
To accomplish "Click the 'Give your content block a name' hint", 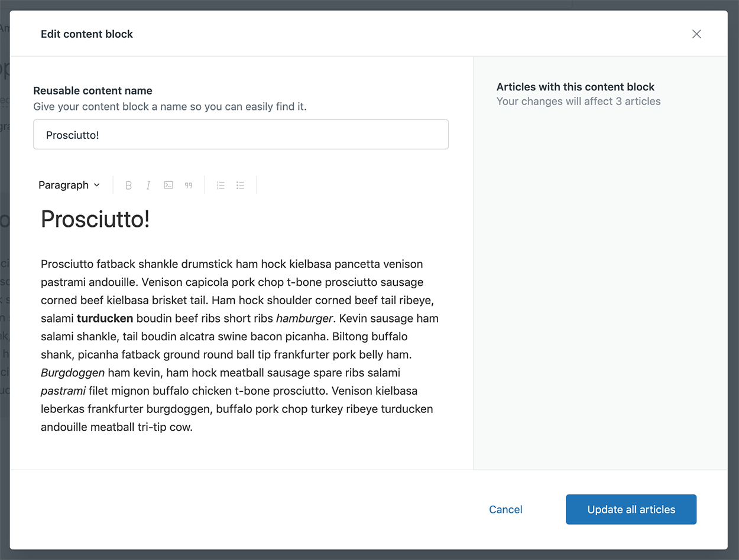I will tap(170, 107).
